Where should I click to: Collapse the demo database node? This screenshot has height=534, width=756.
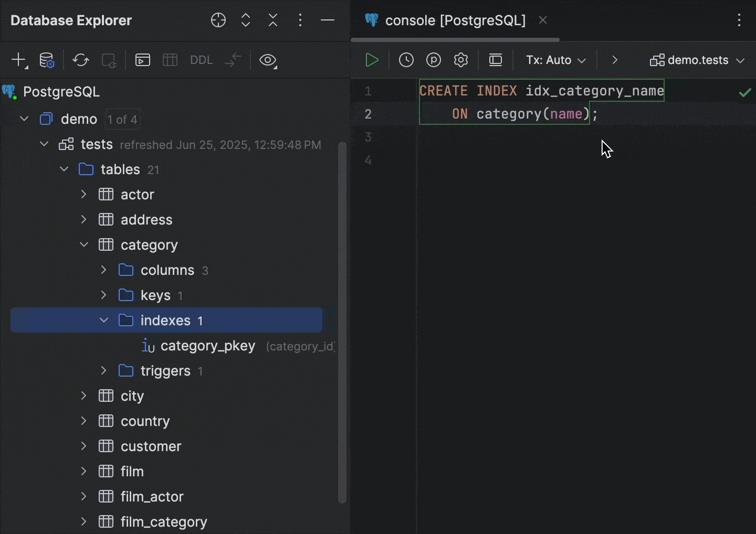[x=24, y=119]
